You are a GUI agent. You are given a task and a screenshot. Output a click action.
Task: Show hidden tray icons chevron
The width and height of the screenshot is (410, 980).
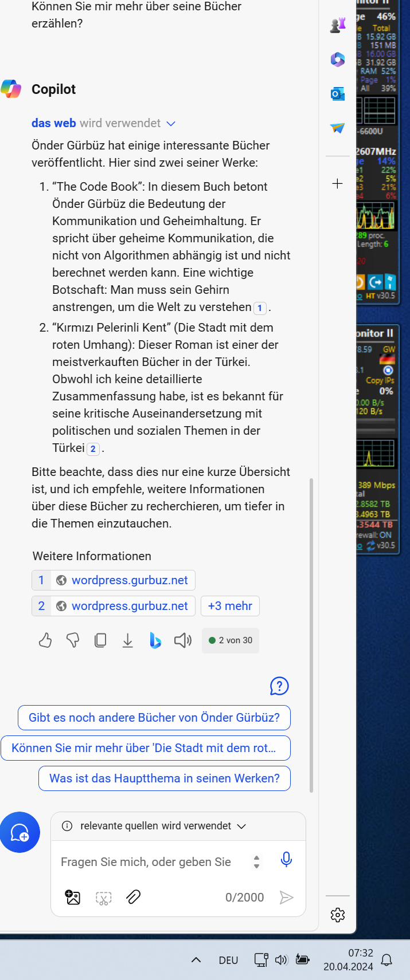196,960
